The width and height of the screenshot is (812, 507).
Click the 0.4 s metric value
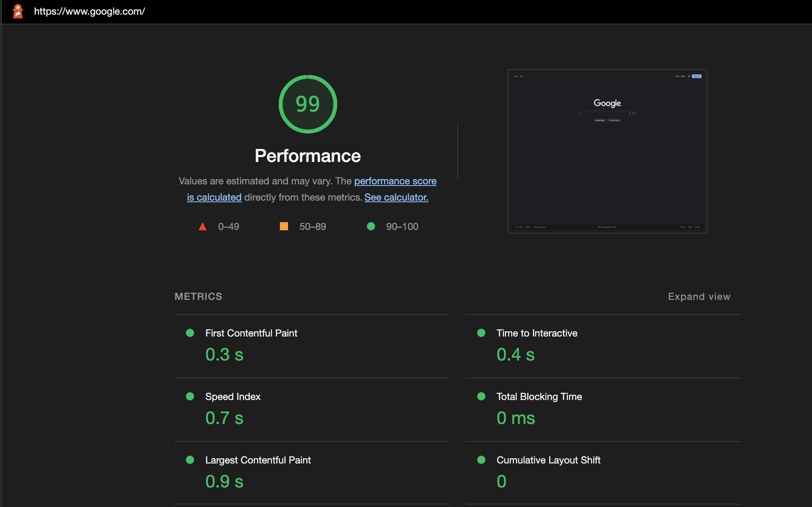(516, 354)
